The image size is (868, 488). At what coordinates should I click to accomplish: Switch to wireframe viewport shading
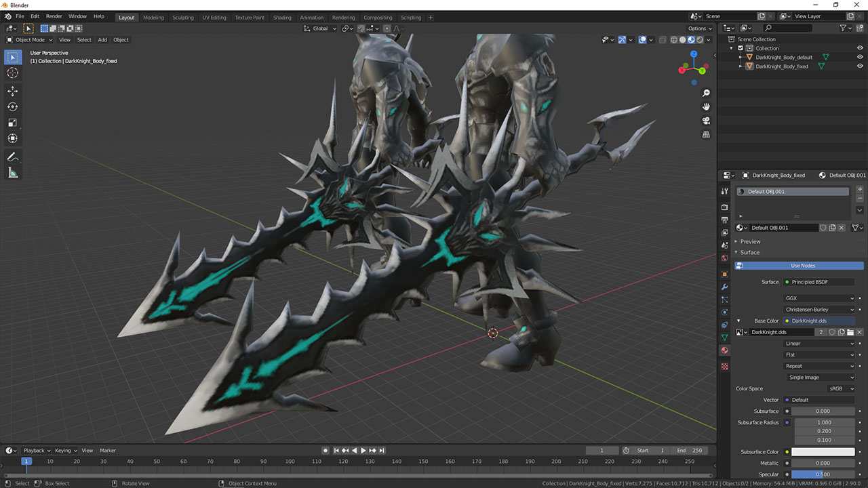point(674,39)
